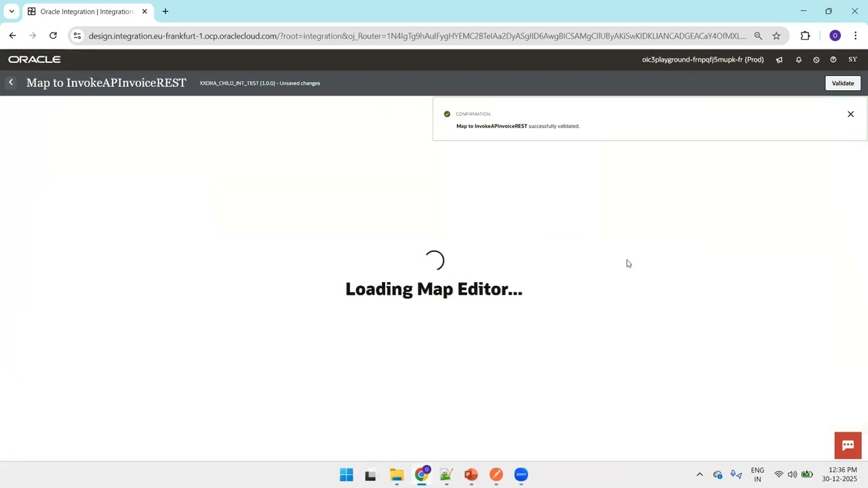Open the tab search dropdown

pyautogui.click(x=12, y=12)
